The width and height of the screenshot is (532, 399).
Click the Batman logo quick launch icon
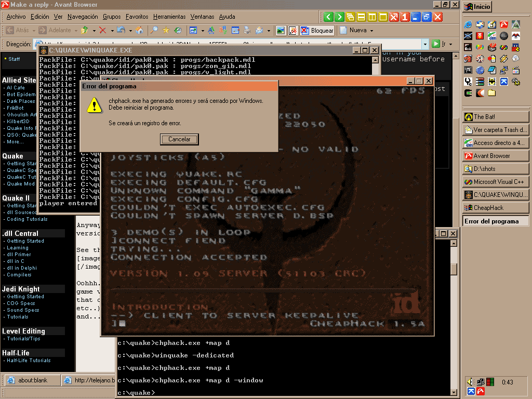point(492,82)
